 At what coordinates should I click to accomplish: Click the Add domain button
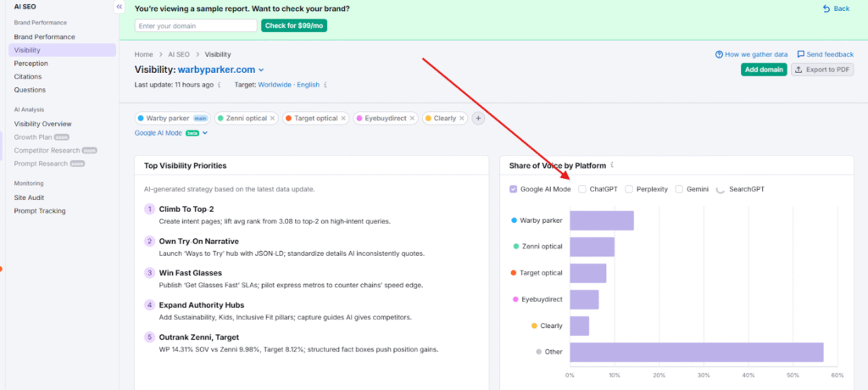click(764, 70)
